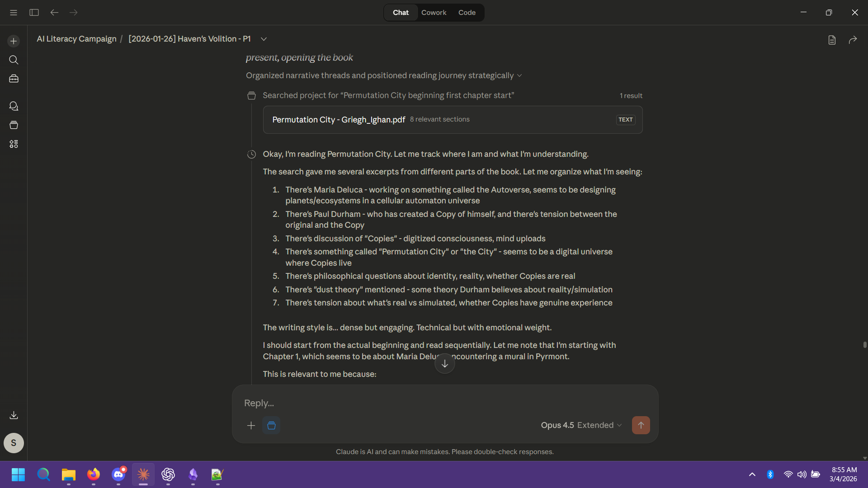Open the conversation title dropdown chevron
Viewport: 868px width, 488px height.
(x=264, y=39)
